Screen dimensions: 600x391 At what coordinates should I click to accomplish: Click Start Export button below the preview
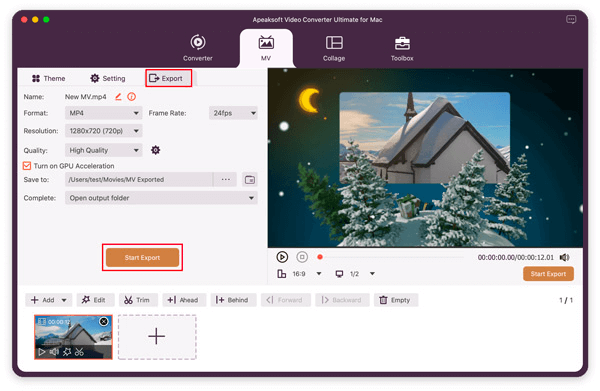tap(548, 274)
